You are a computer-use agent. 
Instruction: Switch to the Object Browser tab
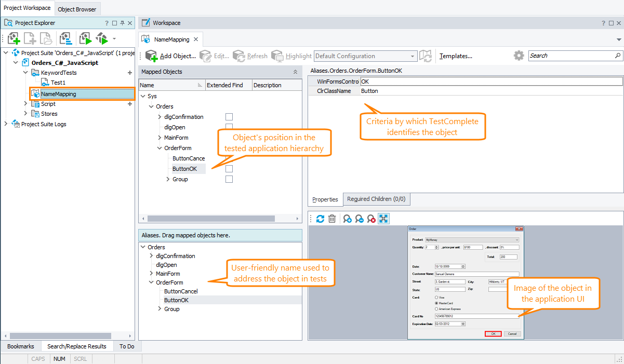point(77,9)
